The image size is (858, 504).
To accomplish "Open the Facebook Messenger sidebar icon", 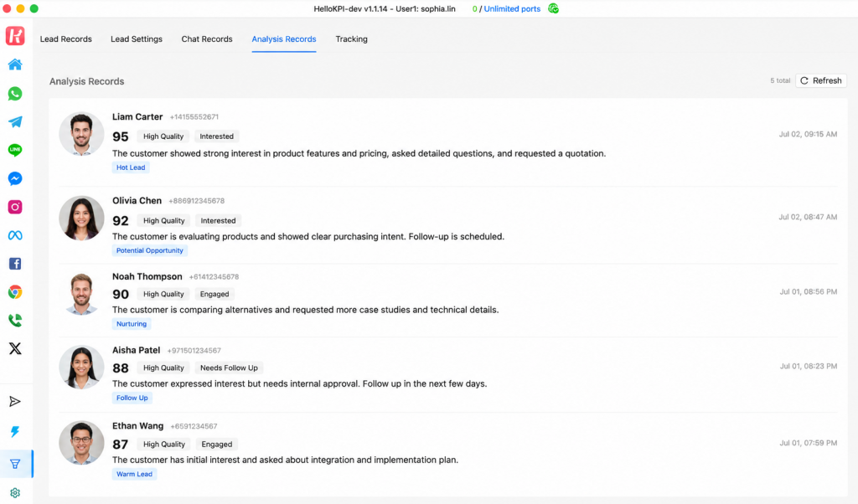I will 15,179.
